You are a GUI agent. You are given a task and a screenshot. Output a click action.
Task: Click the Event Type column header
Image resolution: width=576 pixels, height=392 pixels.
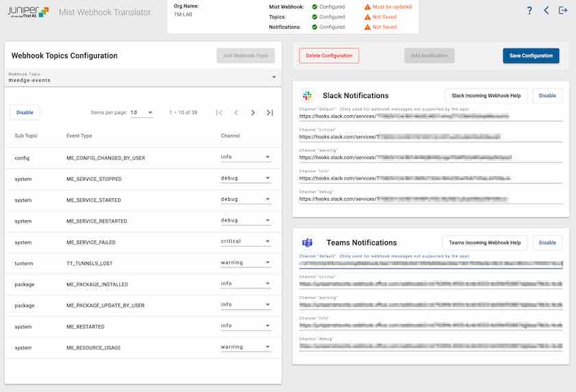coord(79,136)
